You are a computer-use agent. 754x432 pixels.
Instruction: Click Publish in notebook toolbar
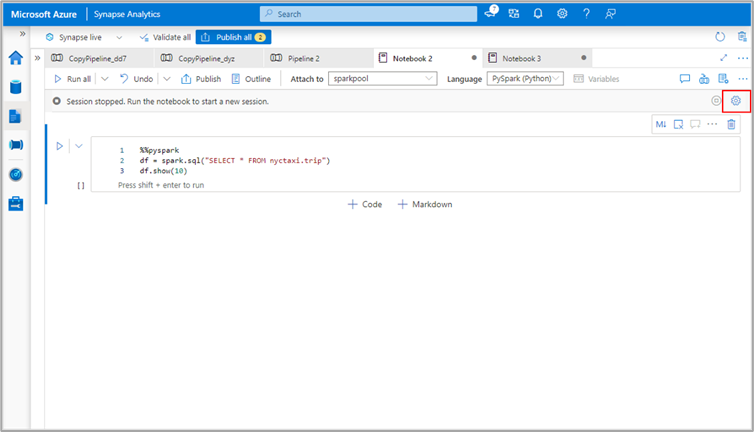(x=201, y=79)
